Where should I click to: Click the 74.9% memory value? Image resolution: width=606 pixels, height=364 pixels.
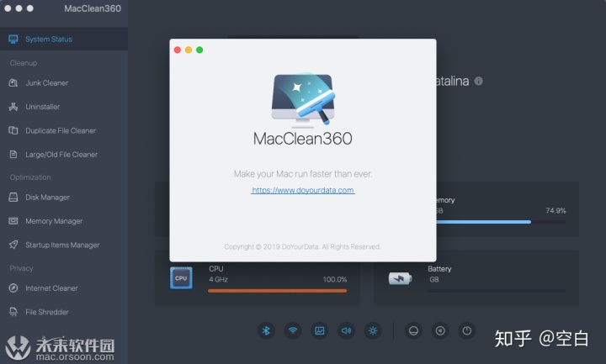pos(555,211)
